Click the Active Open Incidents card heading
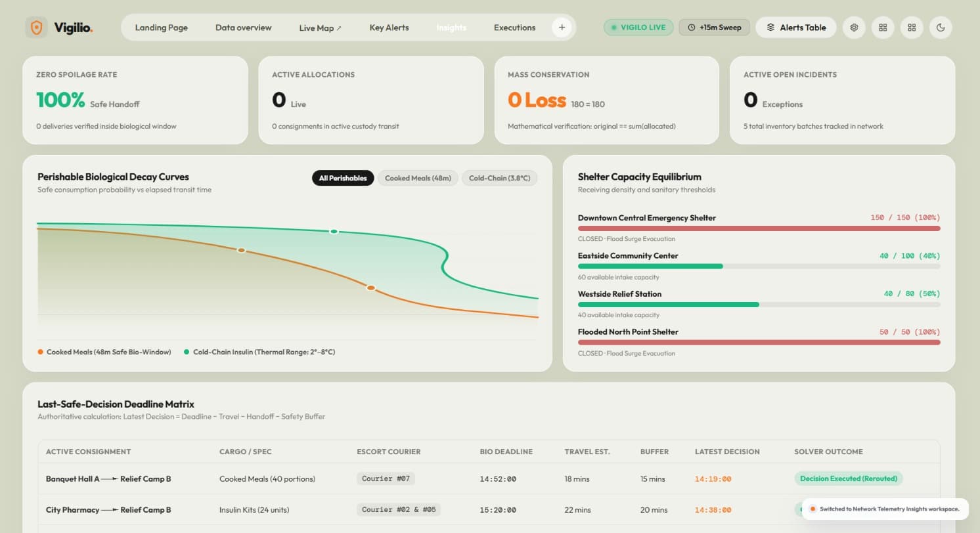 click(790, 75)
